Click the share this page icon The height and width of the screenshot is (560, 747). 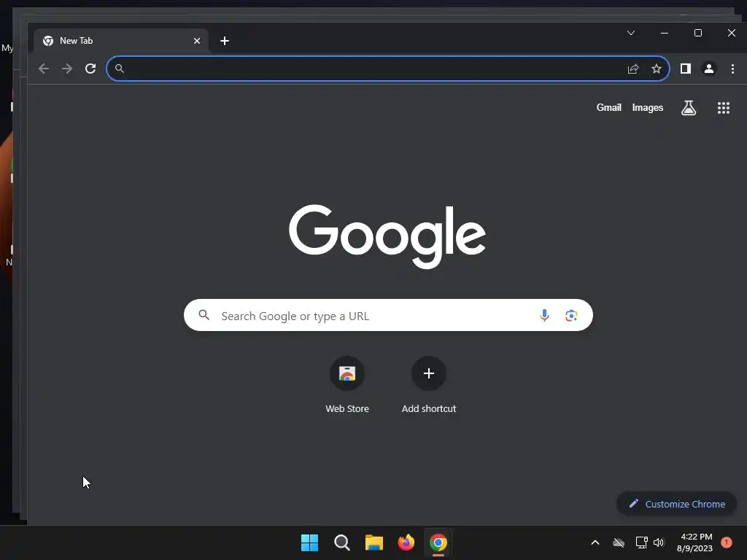pos(633,69)
